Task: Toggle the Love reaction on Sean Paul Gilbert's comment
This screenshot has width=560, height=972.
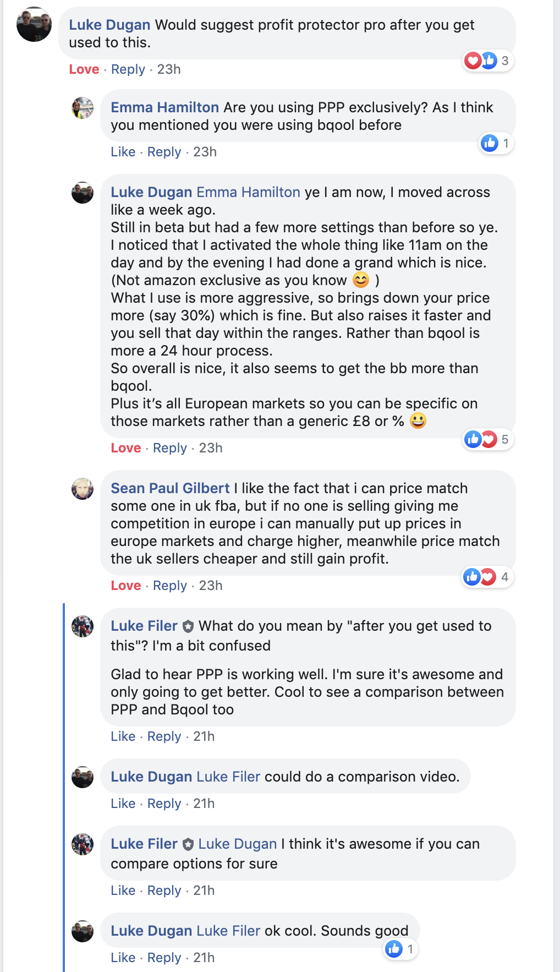Action: point(126,586)
